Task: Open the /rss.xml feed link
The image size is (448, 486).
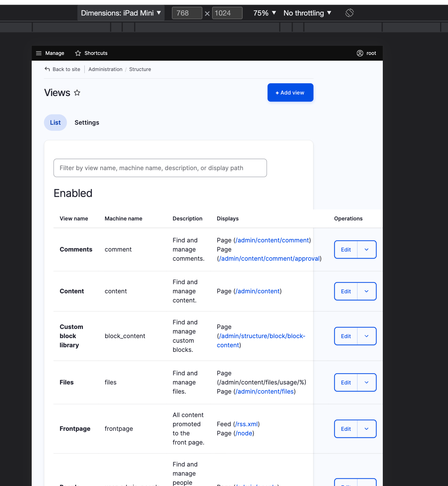Action: click(247, 424)
